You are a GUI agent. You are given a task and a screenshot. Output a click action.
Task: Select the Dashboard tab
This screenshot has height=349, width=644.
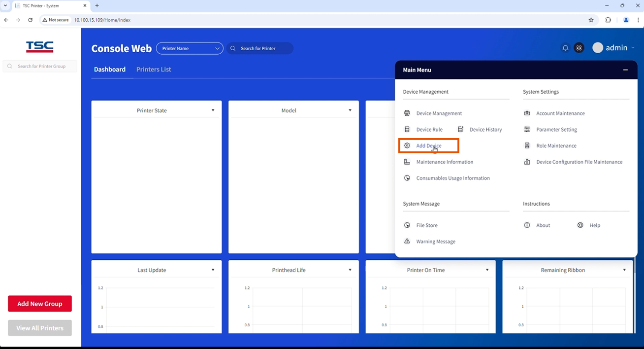[110, 70]
